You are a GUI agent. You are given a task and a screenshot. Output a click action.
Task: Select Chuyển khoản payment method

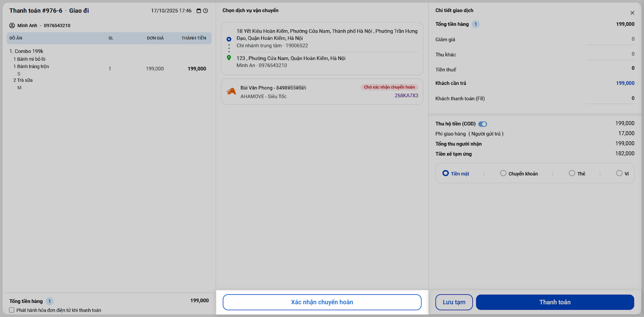click(x=519, y=173)
